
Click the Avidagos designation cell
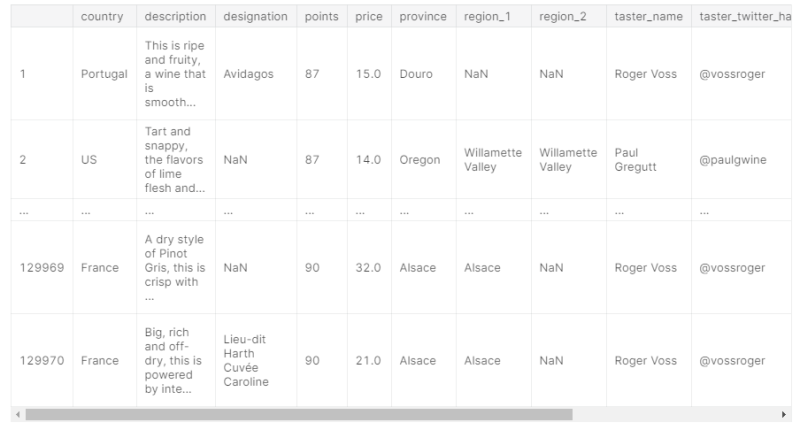pyautogui.click(x=247, y=74)
